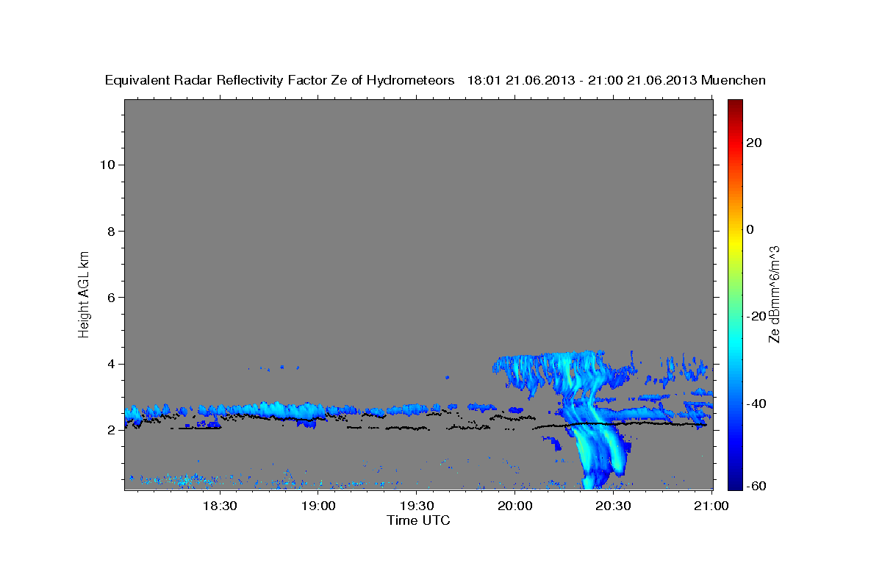This screenshot has height=588, width=882.
Task: Click the plot title 'Equivalent Radar Reflectivity Factor Ze of Hydrometeors'
Action: tap(280, 80)
